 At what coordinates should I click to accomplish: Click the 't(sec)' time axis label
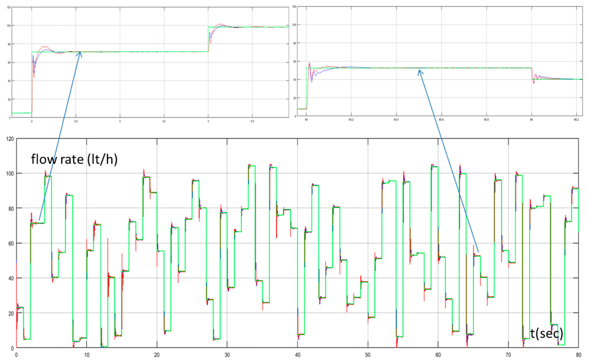tap(546, 334)
